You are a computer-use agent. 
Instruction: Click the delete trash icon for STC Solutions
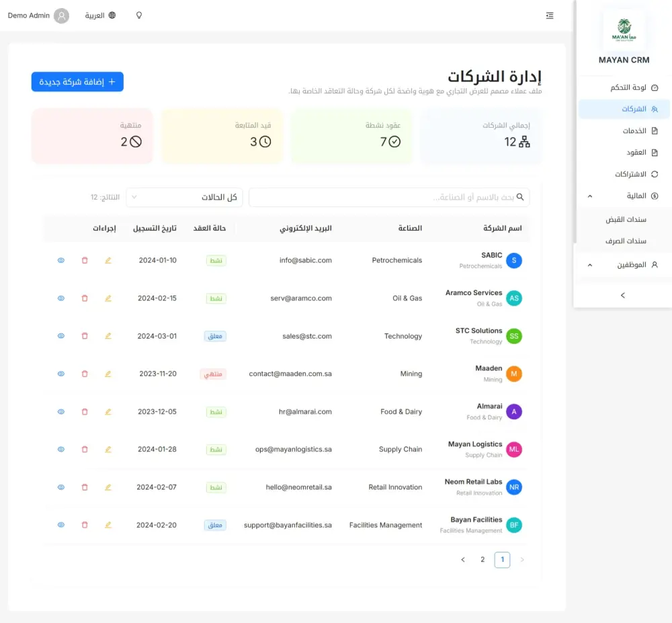[85, 336]
